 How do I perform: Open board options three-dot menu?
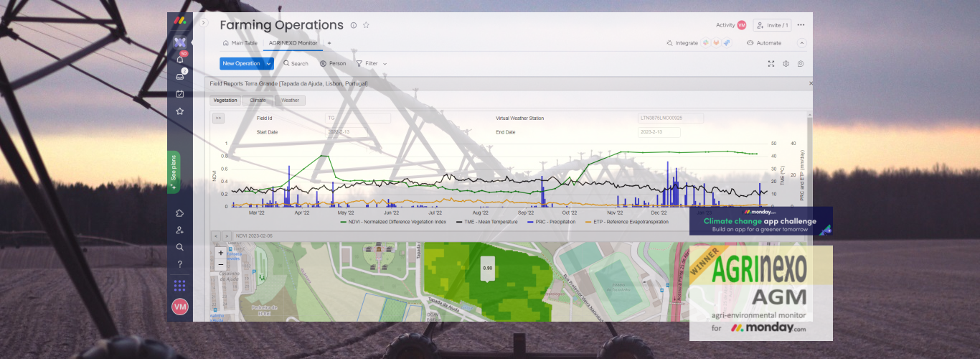click(x=801, y=25)
